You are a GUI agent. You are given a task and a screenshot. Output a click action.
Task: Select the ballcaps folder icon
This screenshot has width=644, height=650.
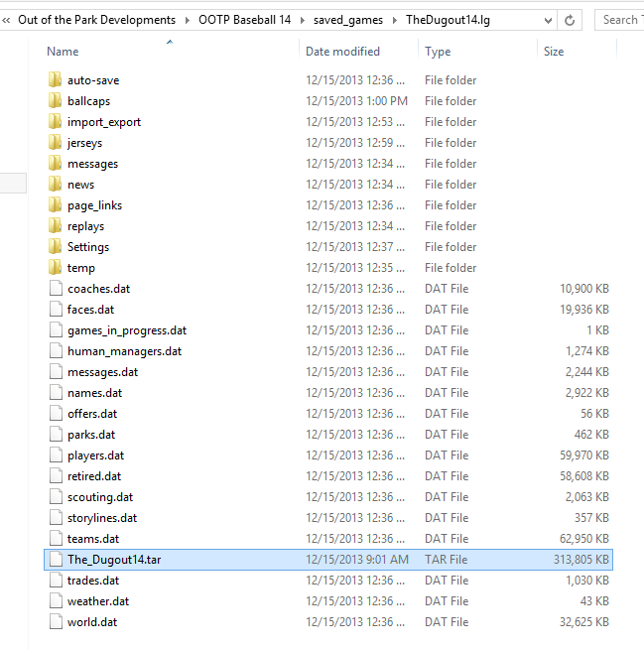[55, 101]
